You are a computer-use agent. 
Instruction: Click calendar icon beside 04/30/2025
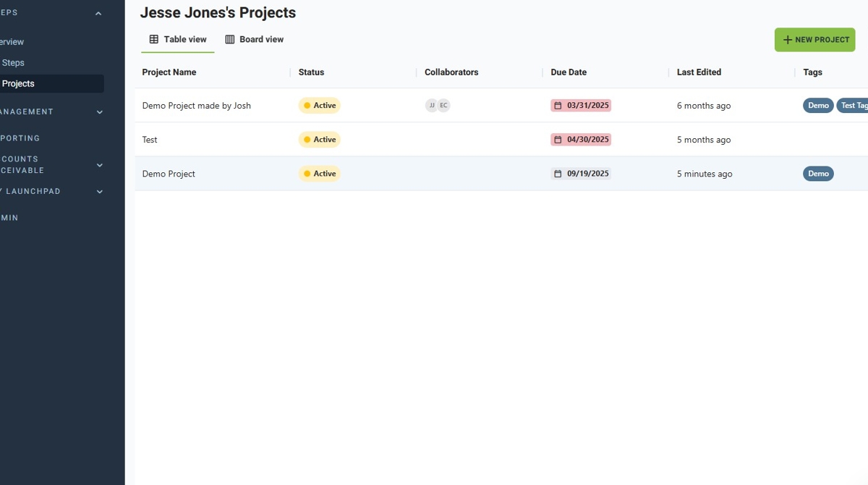558,140
